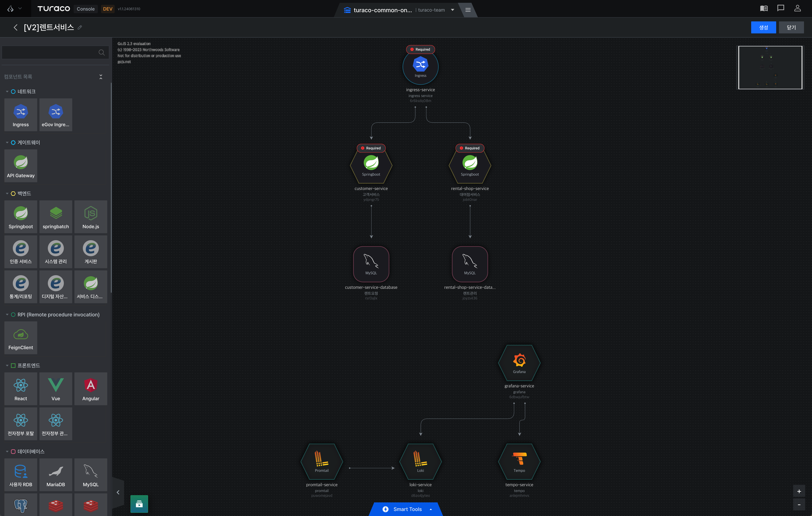Expand the Smart Tools panel
Image resolution: width=812 pixels, height=516 pixels.
pyautogui.click(x=407, y=509)
